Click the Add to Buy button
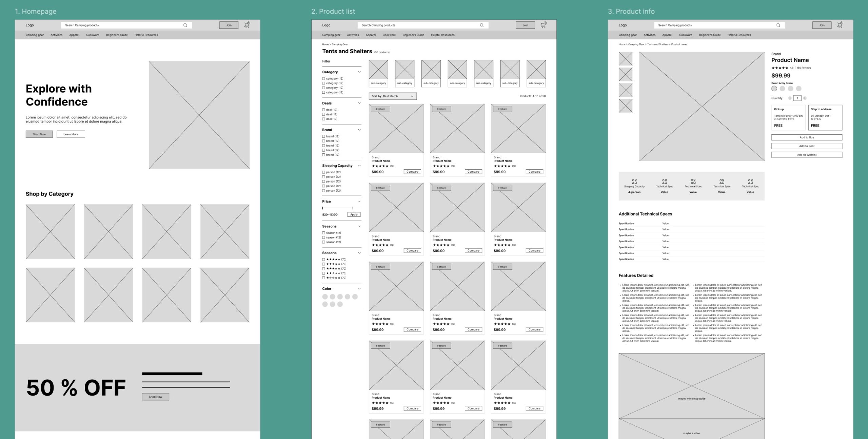The width and height of the screenshot is (868, 439). (807, 137)
